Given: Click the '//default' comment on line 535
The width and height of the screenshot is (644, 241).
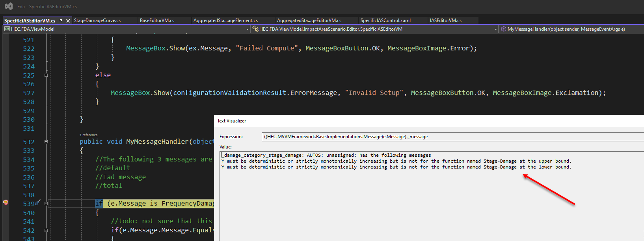Looking at the screenshot, I should point(112,168).
